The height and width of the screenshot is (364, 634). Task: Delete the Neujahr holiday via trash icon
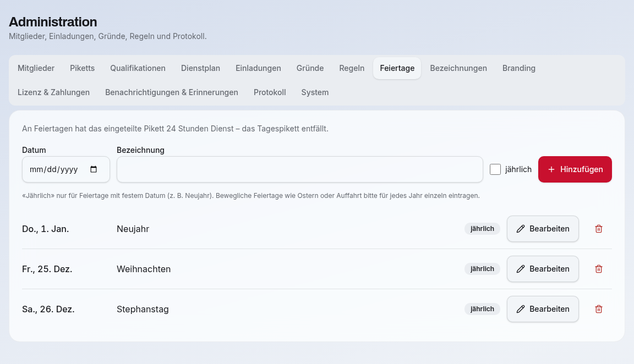click(x=599, y=229)
